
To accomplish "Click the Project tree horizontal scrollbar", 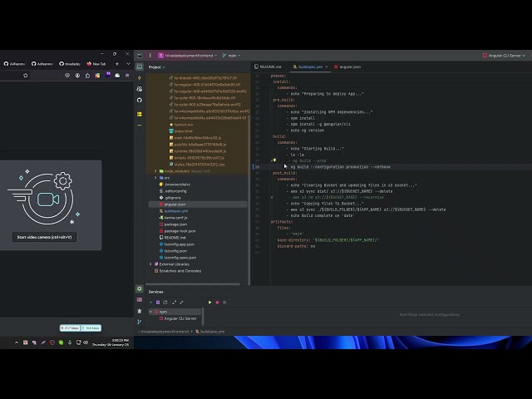I will point(193,284).
